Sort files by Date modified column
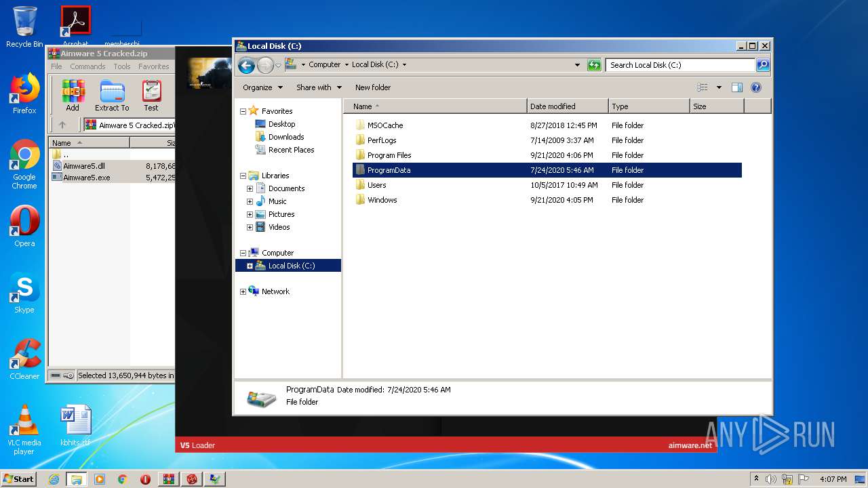This screenshot has height=488, width=868. tap(568, 106)
